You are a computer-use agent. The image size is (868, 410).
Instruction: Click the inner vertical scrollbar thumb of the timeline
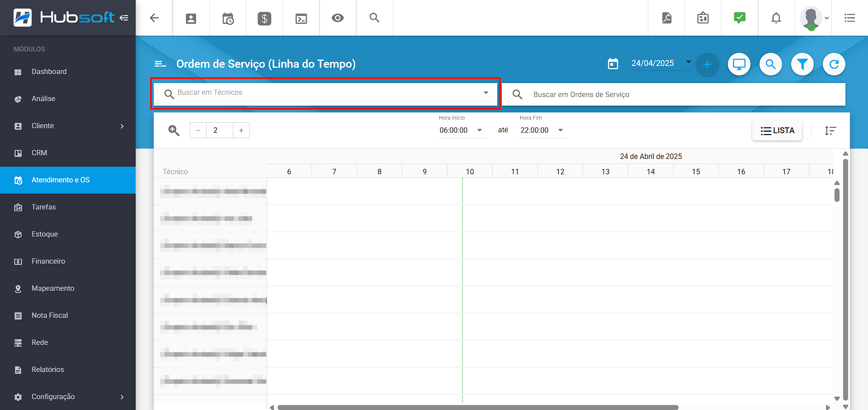[837, 195]
